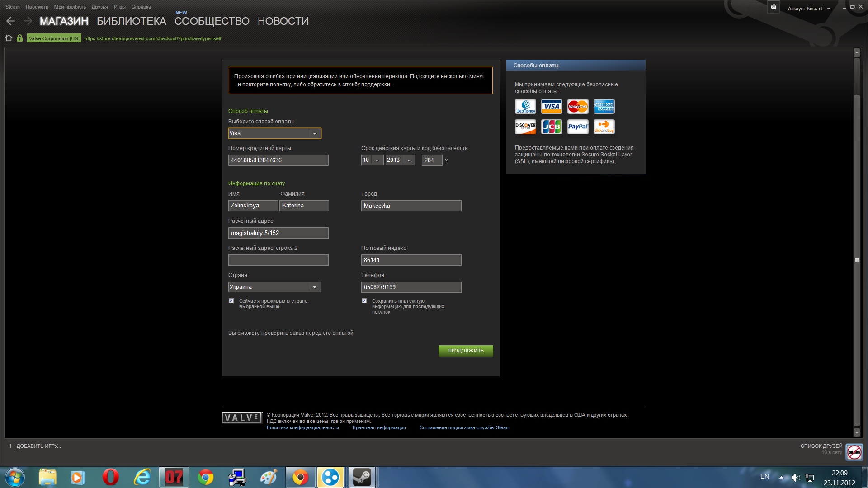
Task: Show hidden tray icons arrow
Action: tap(781, 478)
